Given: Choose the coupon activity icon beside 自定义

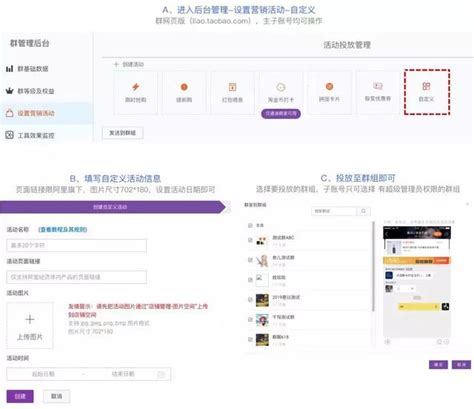Looking at the screenshot, I should pyautogui.click(x=378, y=86).
